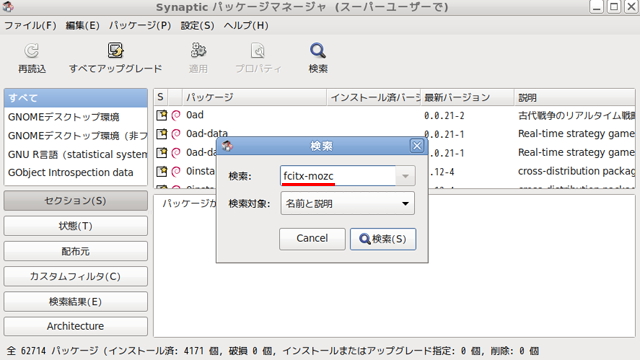Screen dimensions: 640x360
Task: Click the 配布元 filter button
Action: 76,251
